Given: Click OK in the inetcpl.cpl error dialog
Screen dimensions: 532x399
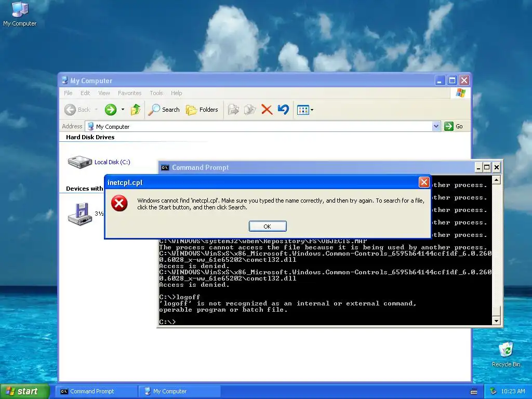Looking at the screenshot, I should tap(268, 227).
